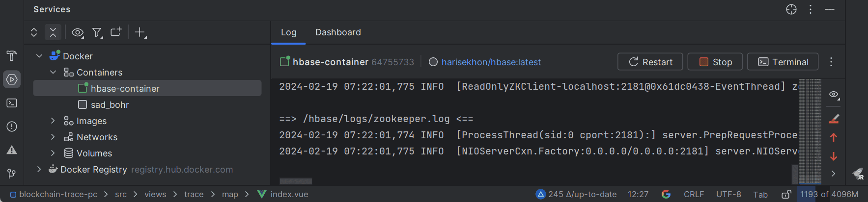Toggle log view options eye icon
The height and width of the screenshot is (202, 868).
click(834, 95)
